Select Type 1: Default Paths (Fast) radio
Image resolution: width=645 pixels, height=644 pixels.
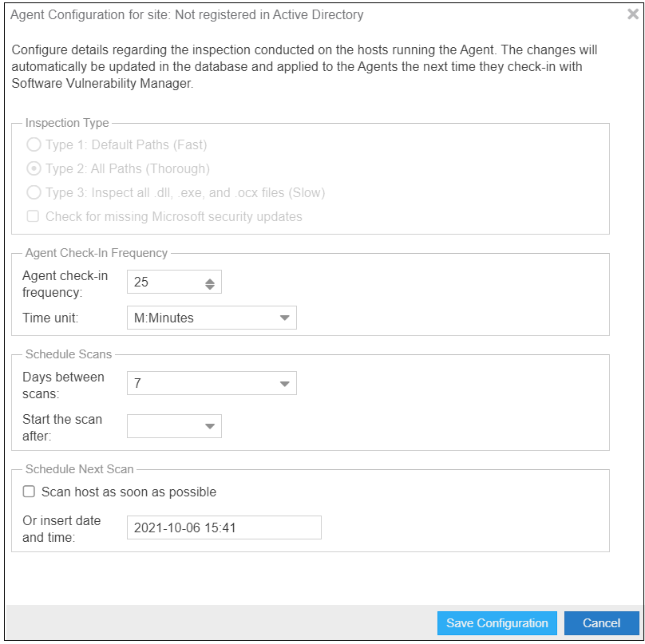click(34, 145)
